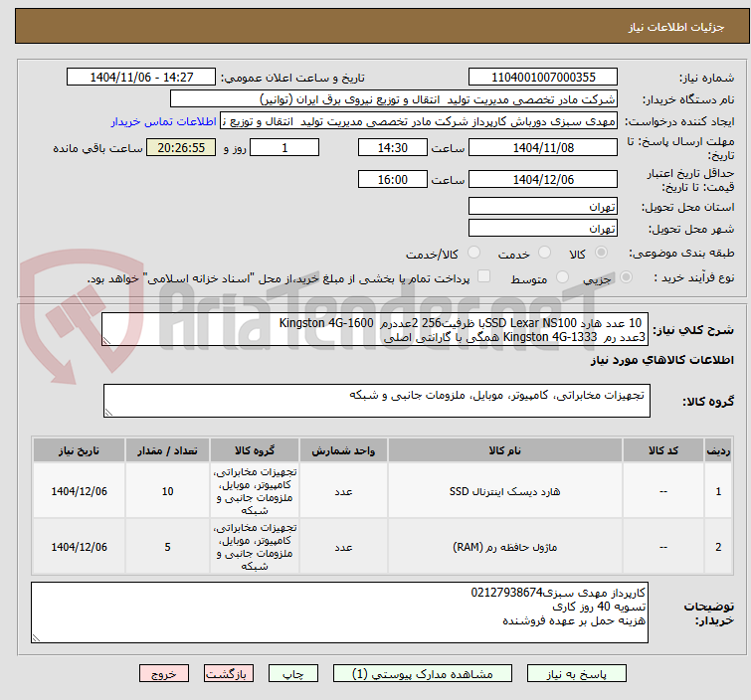751x700 pixels.
Task: Toggle the Islamic treasury payment checkbox
Action: [484, 276]
